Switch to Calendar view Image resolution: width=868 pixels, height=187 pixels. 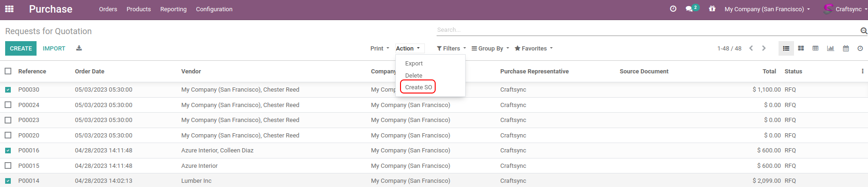pyautogui.click(x=846, y=49)
